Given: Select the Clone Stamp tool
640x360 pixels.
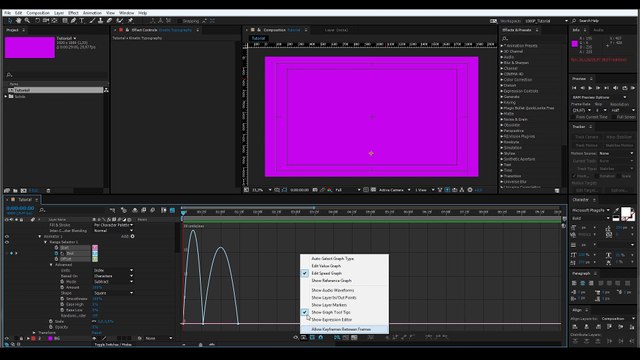Looking at the screenshot, I should 101,21.
